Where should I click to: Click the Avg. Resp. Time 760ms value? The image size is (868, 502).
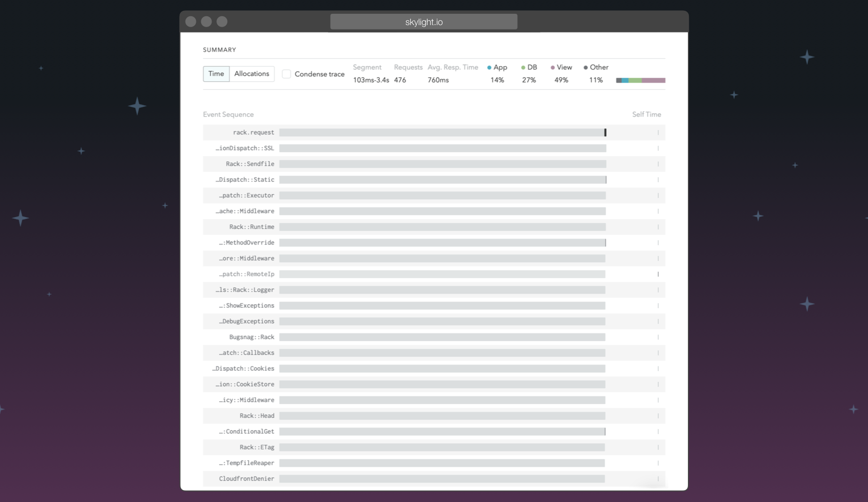point(438,80)
